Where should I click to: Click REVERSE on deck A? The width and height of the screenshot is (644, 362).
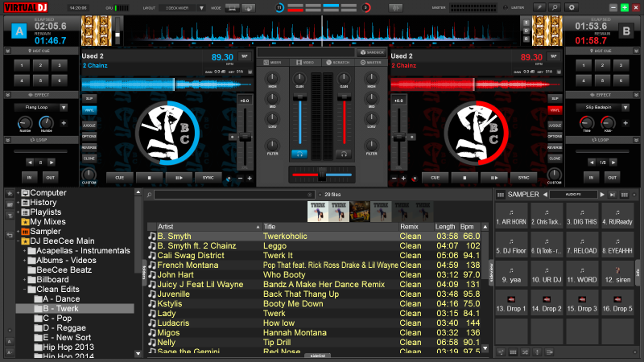click(89, 147)
